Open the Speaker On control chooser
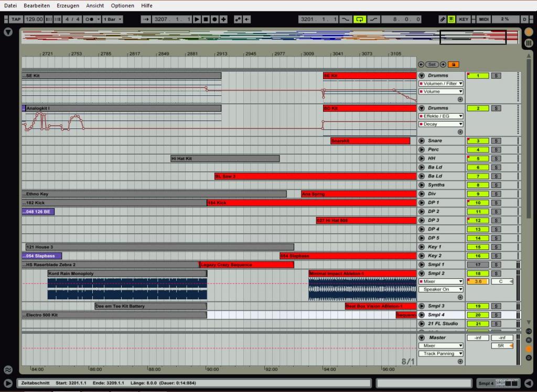 pos(441,289)
